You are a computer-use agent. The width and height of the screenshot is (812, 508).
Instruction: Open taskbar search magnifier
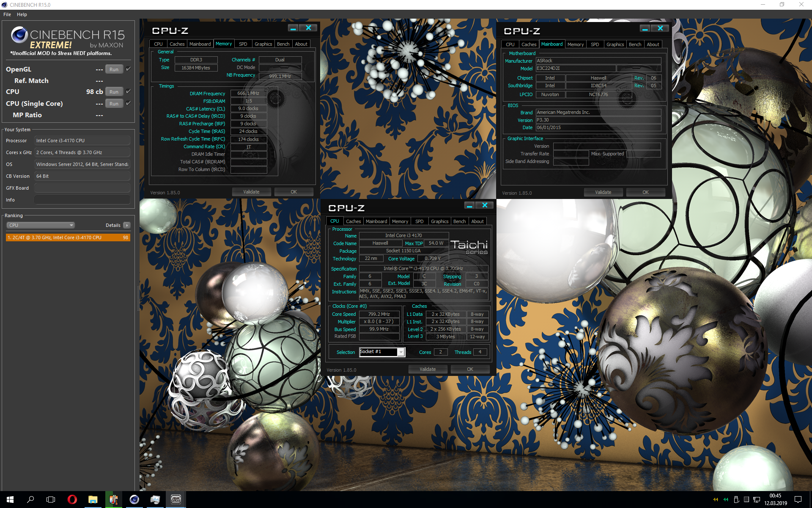pos(30,500)
